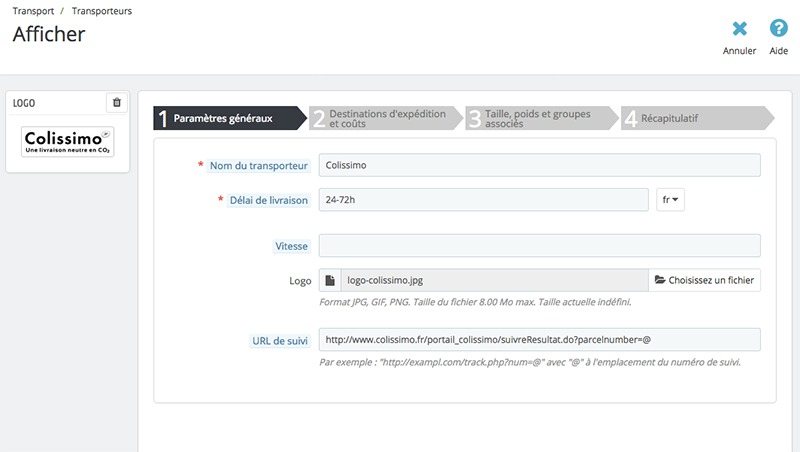Click the empty Vitesse input field
The image size is (800, 452).
[x=539, y=245]
